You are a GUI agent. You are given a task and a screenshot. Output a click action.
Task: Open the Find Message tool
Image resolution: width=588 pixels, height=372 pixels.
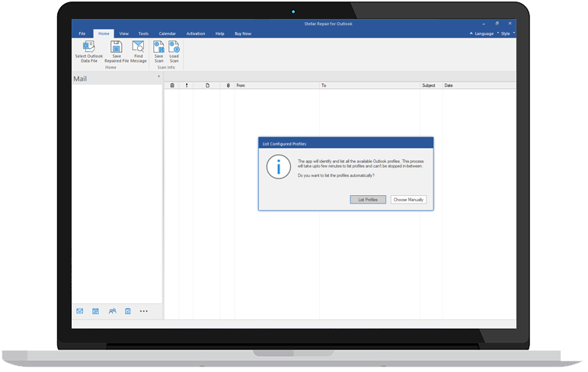click(x=139, y=52)
